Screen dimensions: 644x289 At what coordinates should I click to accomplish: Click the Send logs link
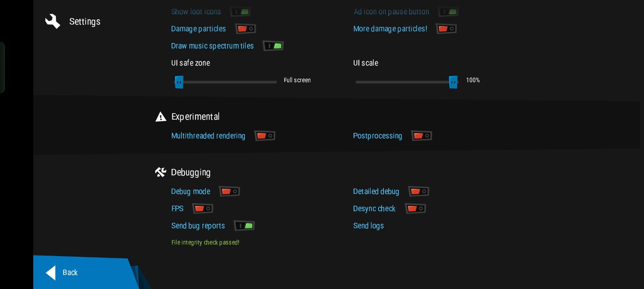click(x=368, y=226)
